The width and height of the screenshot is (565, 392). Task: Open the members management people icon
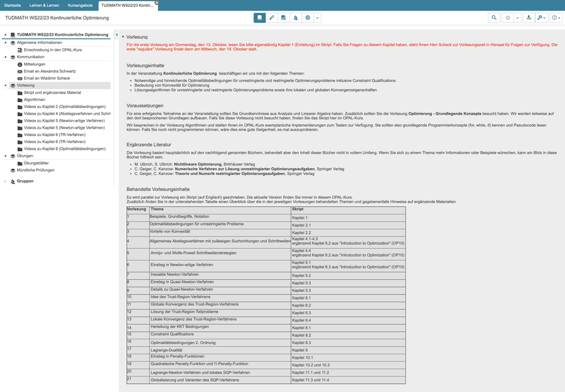296,18
